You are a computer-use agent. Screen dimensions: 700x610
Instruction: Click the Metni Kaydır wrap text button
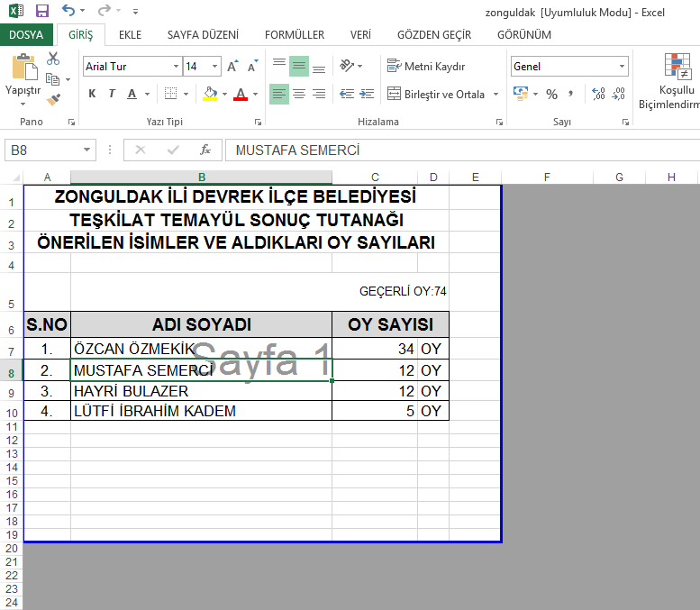pos(426,66)
